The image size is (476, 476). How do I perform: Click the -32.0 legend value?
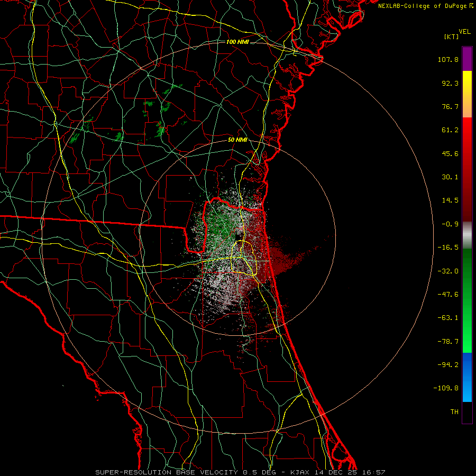click(x=448, y=271)
